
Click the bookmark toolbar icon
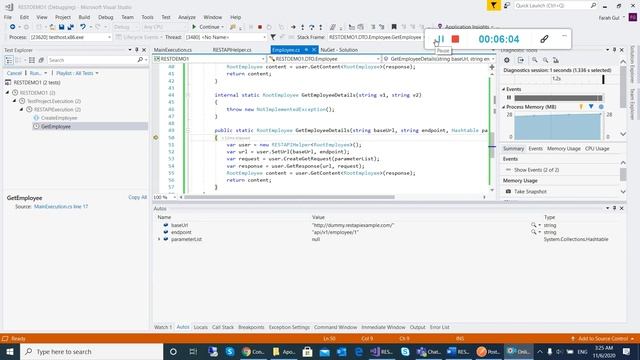pyautogui.click(x=394, y=27)
